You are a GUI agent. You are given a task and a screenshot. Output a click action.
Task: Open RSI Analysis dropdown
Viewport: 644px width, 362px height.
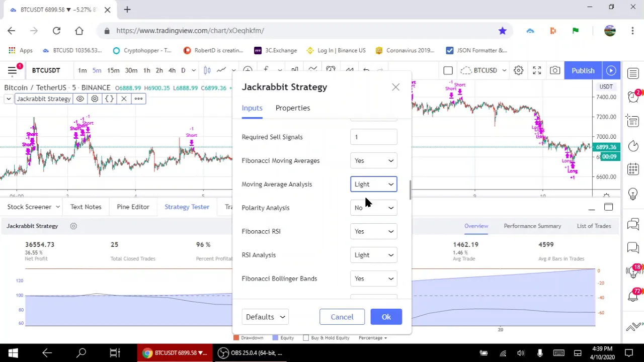(374, 255)
